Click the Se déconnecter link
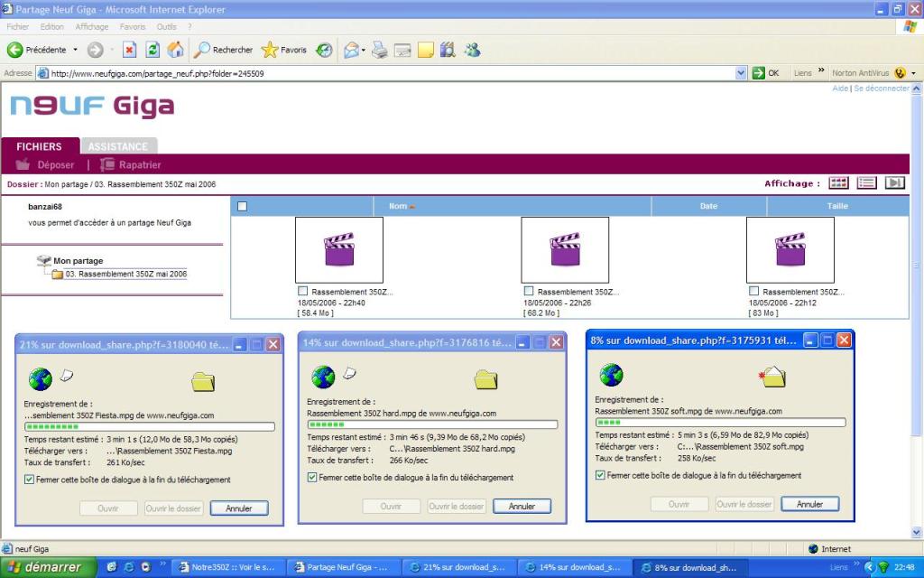Viewport: 924px width, 578px height. point(882,89)
